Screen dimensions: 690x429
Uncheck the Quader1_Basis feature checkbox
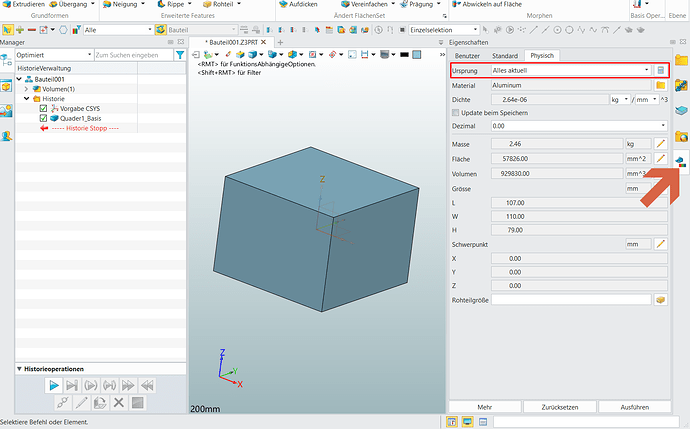pos(43,118)
